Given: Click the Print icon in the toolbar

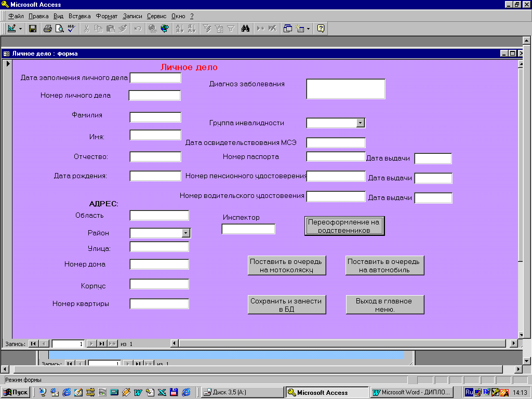Looking at the screenshot, I should click(47, 29).
